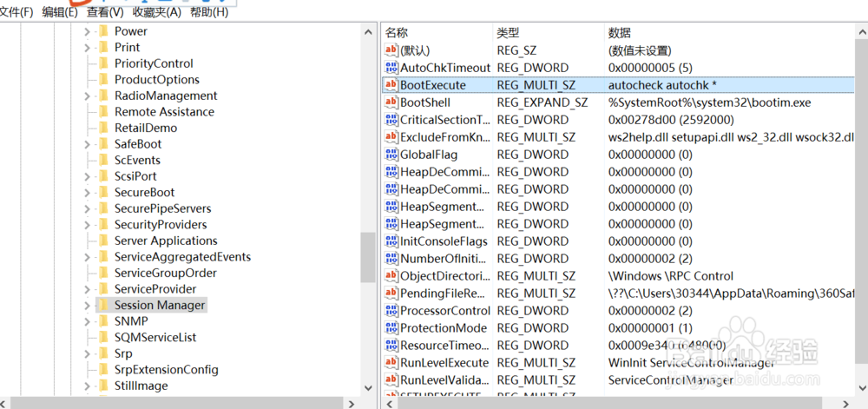868x409 pixels.
Task: Open the 文件(F) menu
Action: (16, 11)
